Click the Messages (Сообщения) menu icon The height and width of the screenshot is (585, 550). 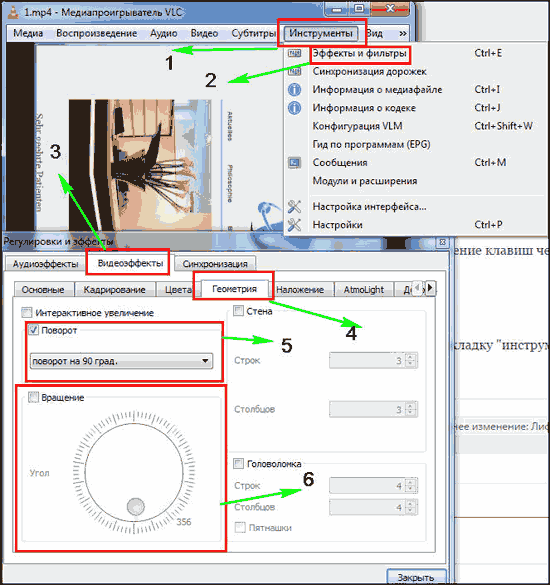point(294,163)
